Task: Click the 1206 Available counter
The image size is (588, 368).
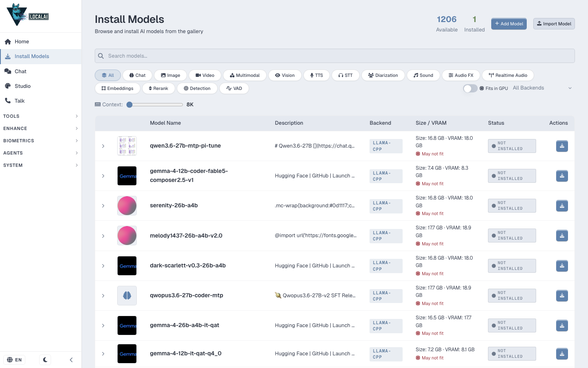Action: tap(447, 24)
